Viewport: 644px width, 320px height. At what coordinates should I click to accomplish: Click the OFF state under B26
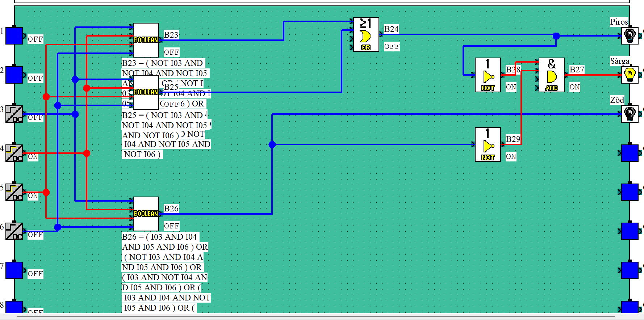(172, 226)
